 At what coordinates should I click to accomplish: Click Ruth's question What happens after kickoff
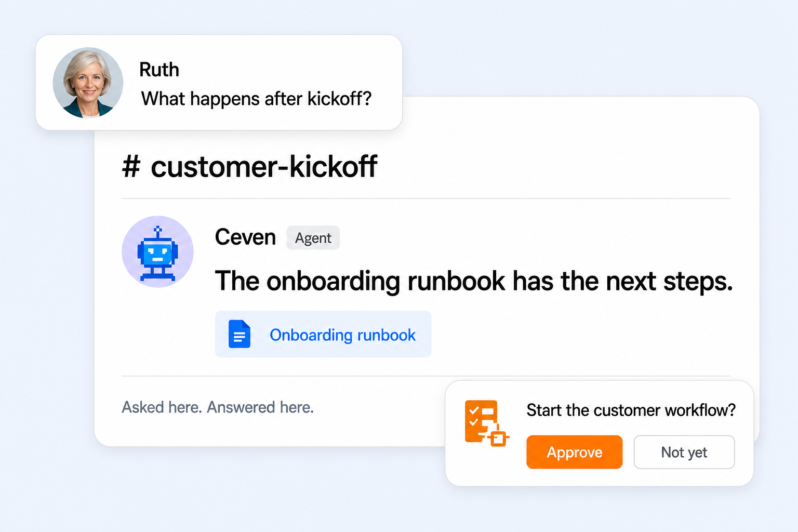pos(257,99)
